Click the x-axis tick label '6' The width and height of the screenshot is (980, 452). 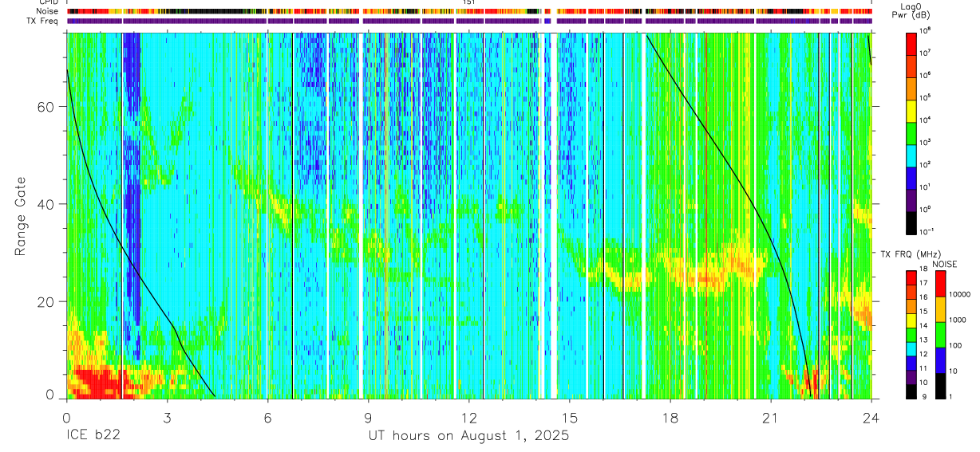coord(267,417)
